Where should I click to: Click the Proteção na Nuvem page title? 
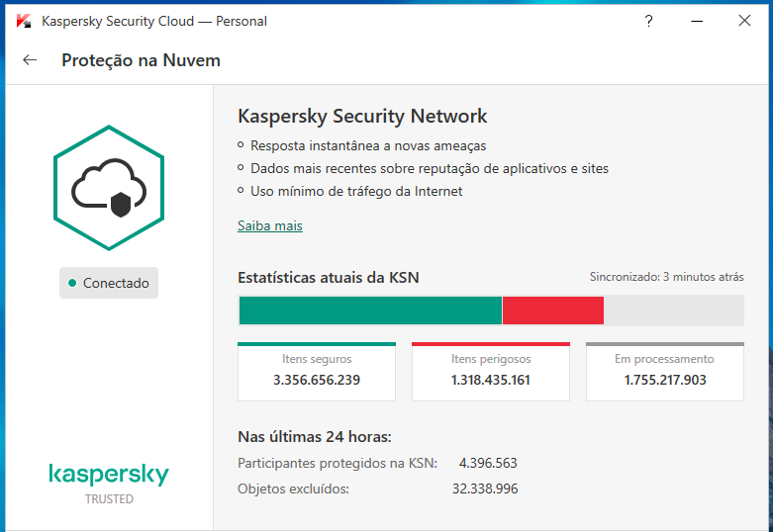[x=141, y=60]
